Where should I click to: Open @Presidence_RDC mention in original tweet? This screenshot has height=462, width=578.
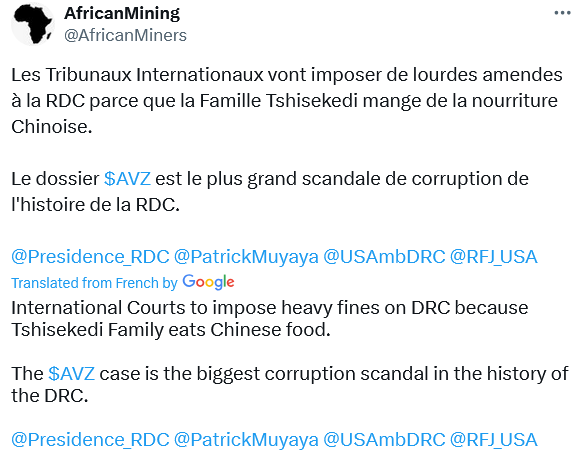tap(90, 257)
